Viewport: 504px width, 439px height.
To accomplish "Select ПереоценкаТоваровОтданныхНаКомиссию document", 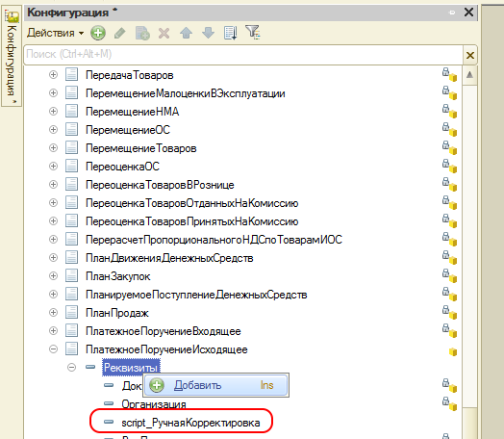I will click(192, 203).
